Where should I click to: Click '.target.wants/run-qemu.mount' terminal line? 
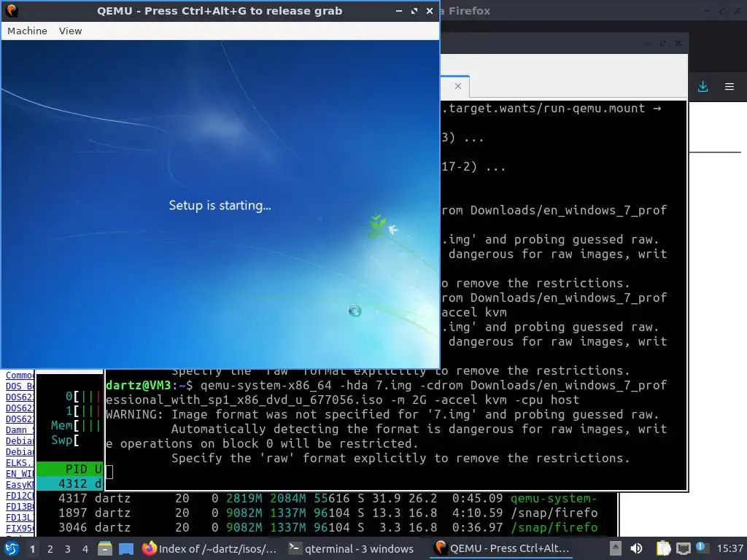coord(543,108)
